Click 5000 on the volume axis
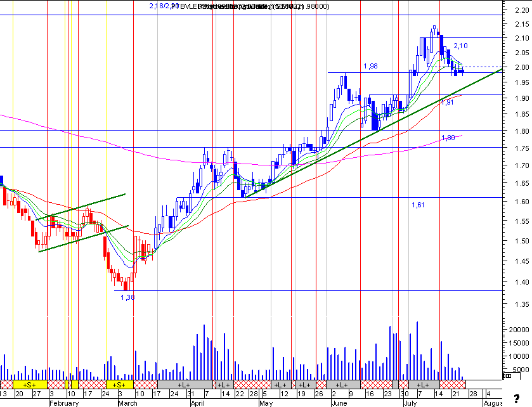 pos(521,370)
